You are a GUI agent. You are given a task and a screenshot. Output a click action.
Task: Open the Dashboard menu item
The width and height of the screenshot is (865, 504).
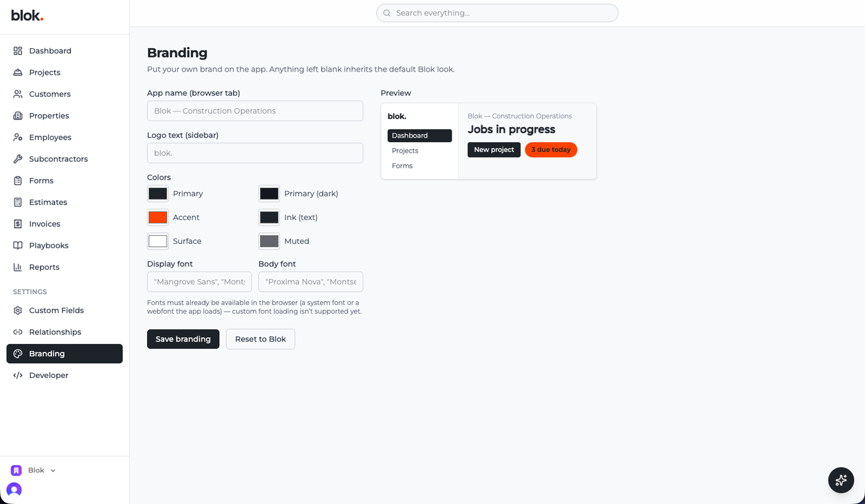[64, 51]
